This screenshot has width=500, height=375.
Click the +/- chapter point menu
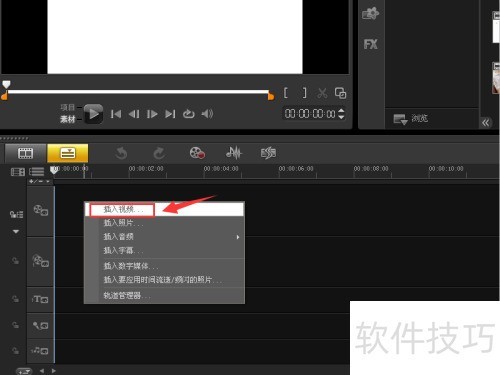coord(39,181)
